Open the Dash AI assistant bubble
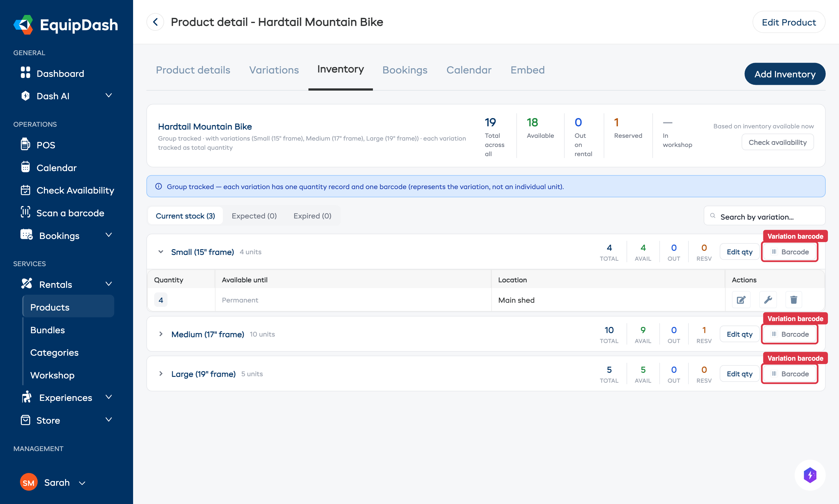Viewport: 839px width, 504px height. coord(810,475)
